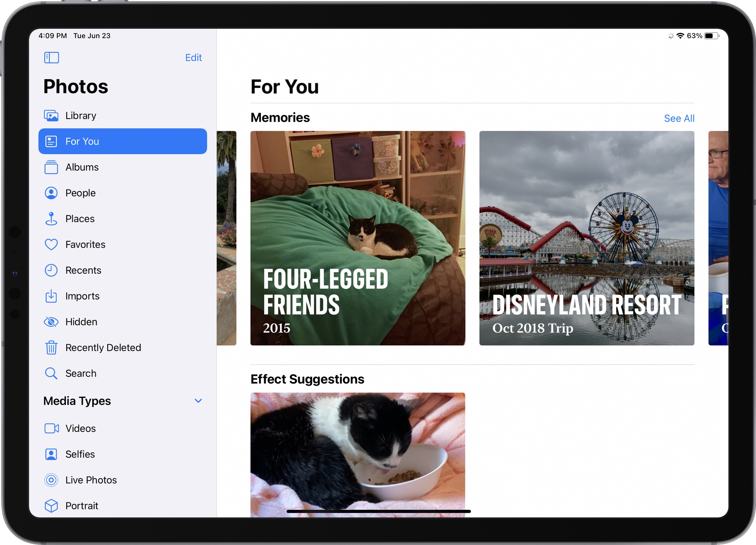Click the People person icon
756x545 pixels.
coord(51,193)
